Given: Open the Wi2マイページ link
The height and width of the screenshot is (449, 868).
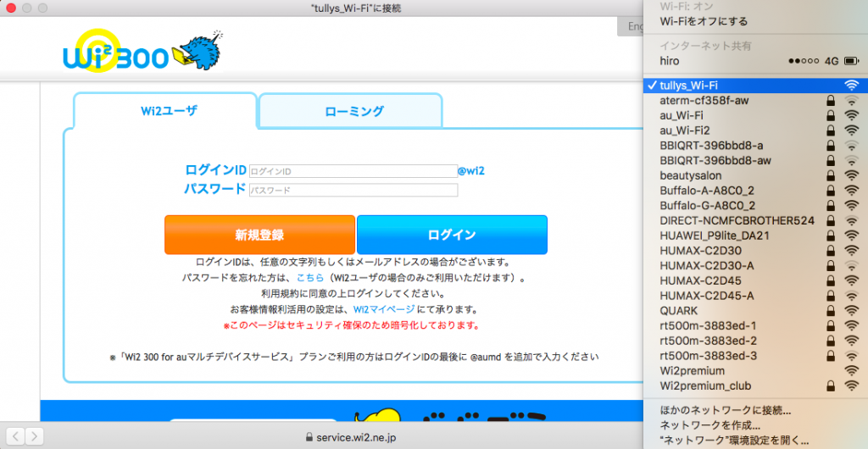Looking at the screenshot, I should pyautogui.click(x=384, y=308).
